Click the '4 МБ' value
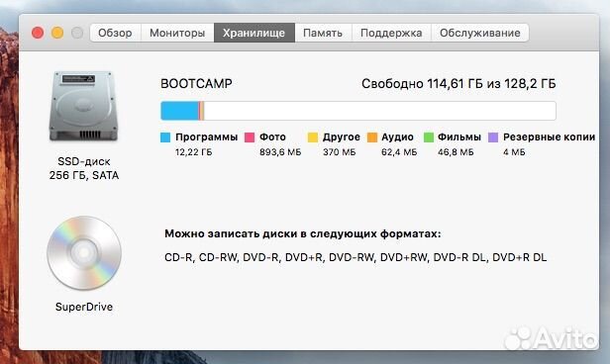 pos(514,152)
